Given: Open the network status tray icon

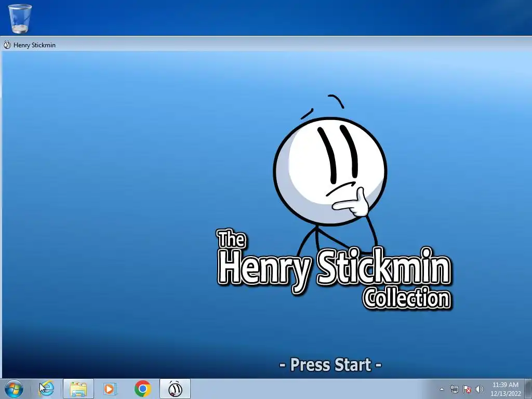Looking at the screenshot, I should (454, 389).
